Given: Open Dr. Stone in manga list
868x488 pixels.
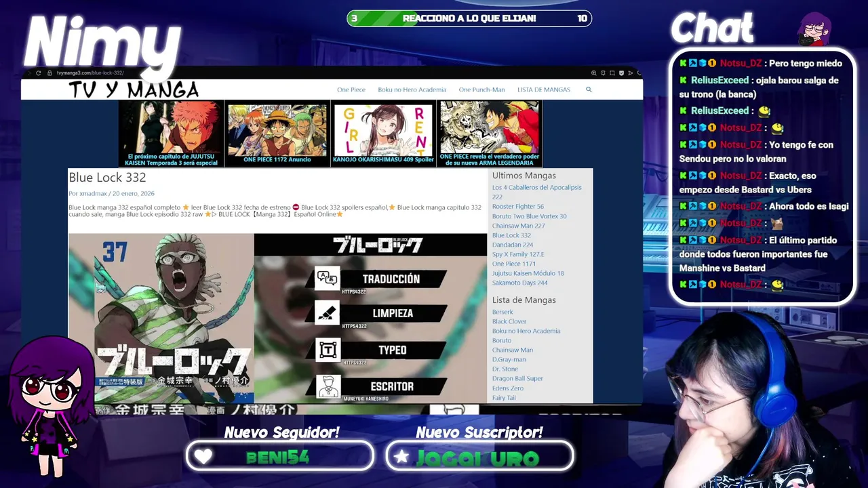Looking at the screenshot, I should [x=505, y=369].
